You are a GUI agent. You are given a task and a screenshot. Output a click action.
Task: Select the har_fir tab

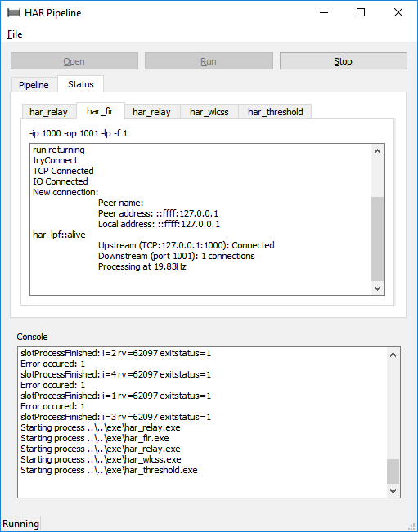click(100, 111)
